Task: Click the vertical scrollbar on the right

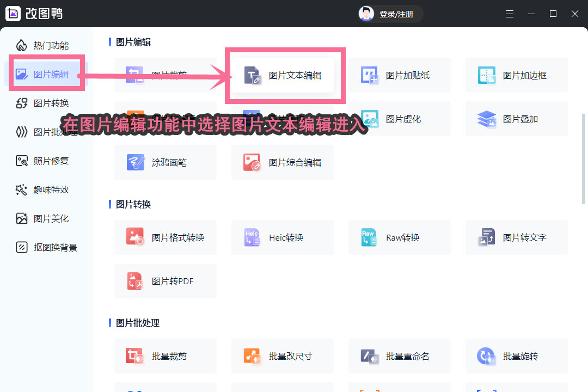Action: [583, 159]
